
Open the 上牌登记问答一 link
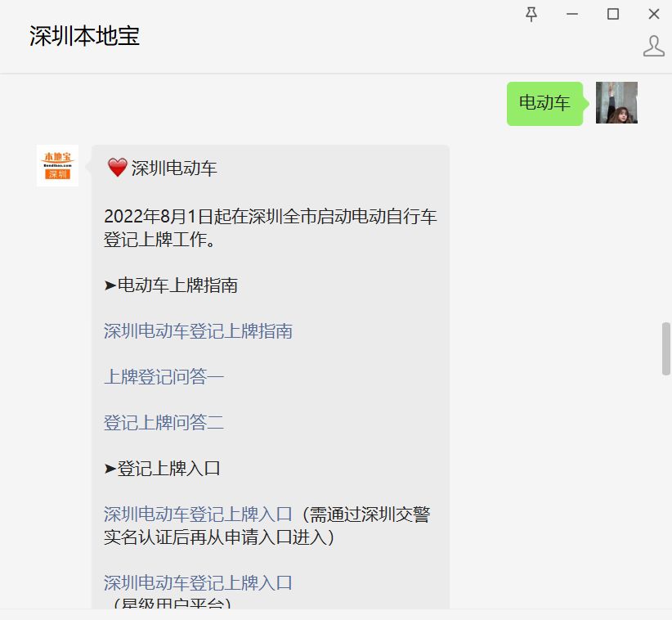[x=164, y=376]
